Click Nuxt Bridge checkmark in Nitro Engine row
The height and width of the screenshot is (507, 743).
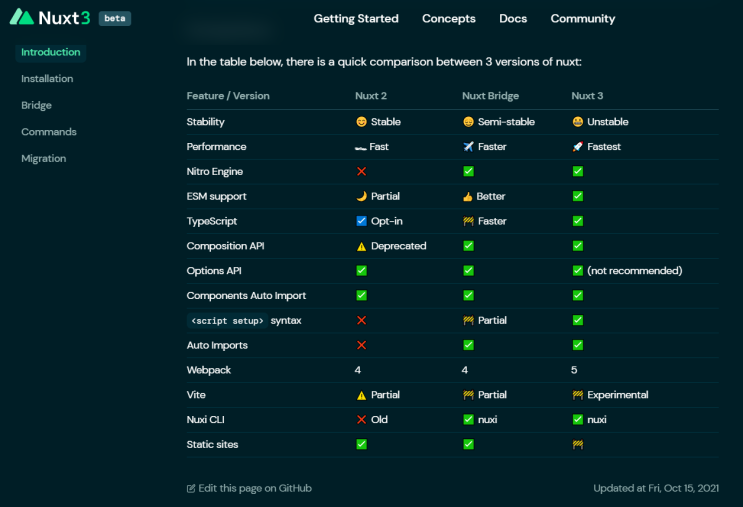(x=468, y=171)
